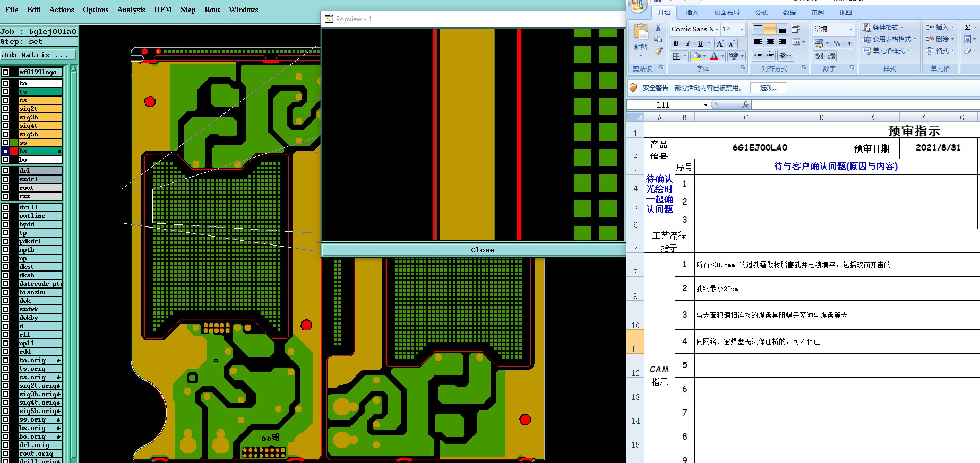Click the Top Align icon
Viewport: 980px width, 463px height.
758,29
